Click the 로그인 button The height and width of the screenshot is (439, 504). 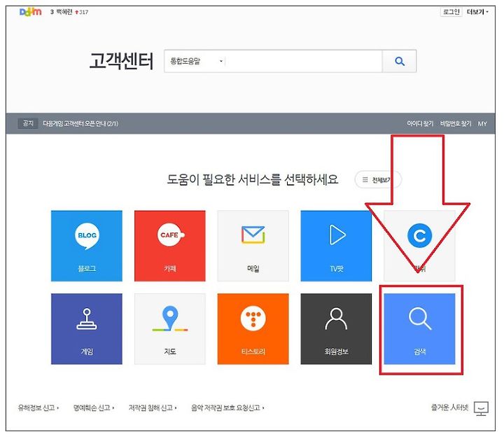[451, 12]
